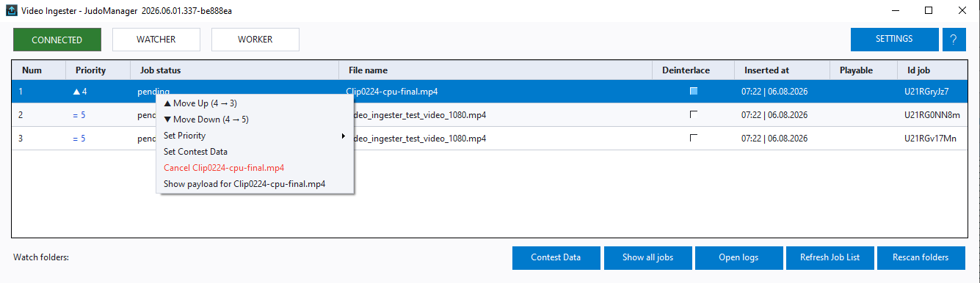Click Id job cell U21RGryJz7
The height and width of the screenshot is (283, 980).
click(926, 92)
